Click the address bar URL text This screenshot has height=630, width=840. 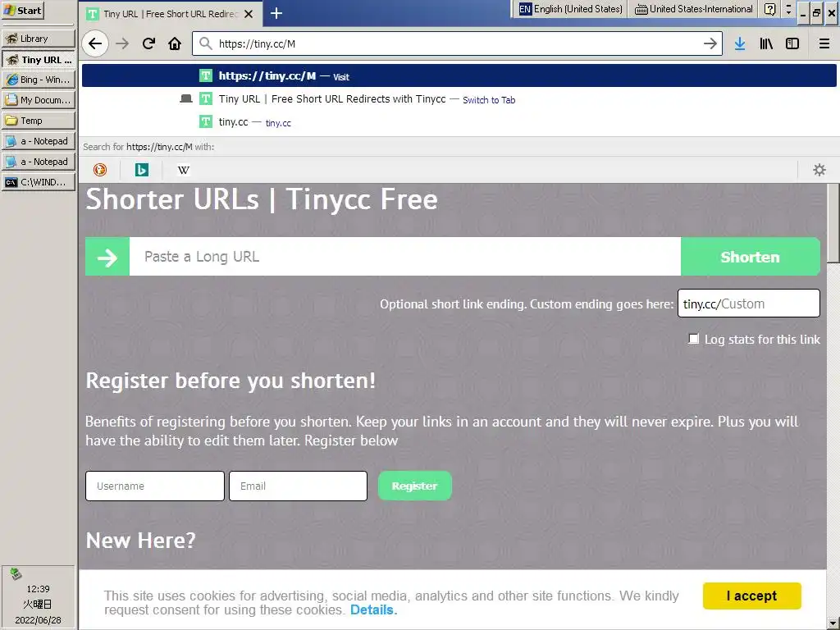click(x=257, y=44)
